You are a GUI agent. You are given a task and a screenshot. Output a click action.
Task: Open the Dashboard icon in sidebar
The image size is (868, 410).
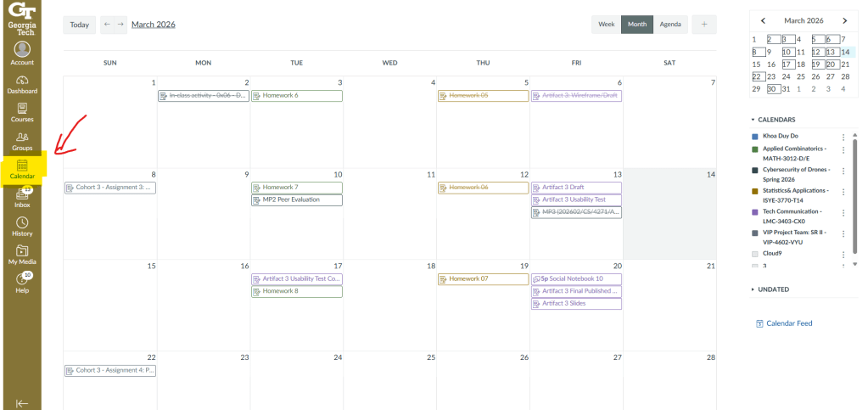pyautogui.click(x=22, y=81)
